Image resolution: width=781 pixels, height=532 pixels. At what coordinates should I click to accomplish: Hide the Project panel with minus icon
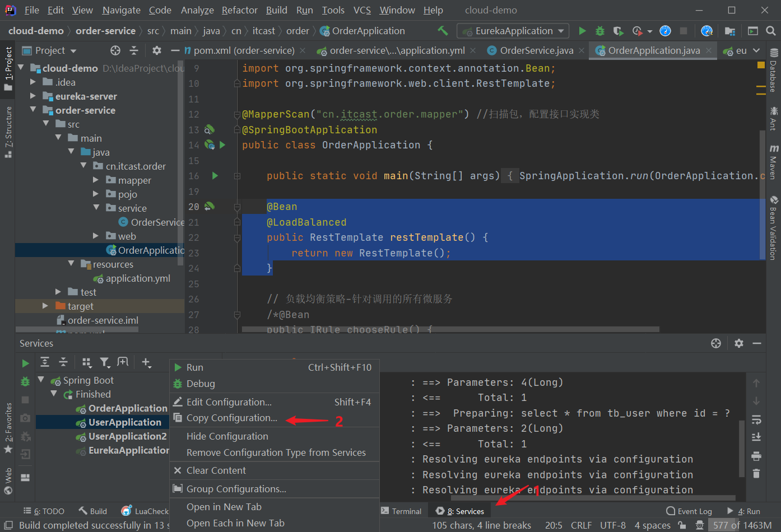click(175, 50)
